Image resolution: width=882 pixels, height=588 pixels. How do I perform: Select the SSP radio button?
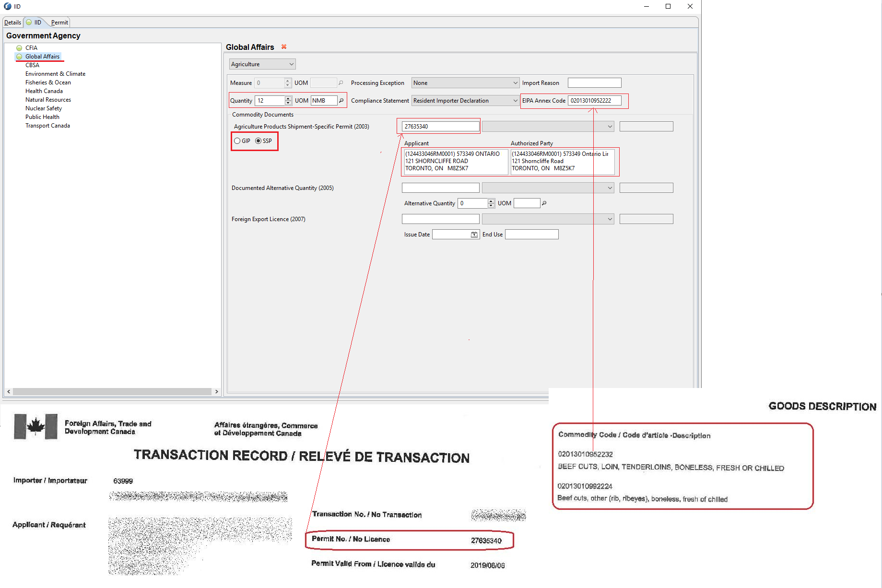(x=259, y=141)
